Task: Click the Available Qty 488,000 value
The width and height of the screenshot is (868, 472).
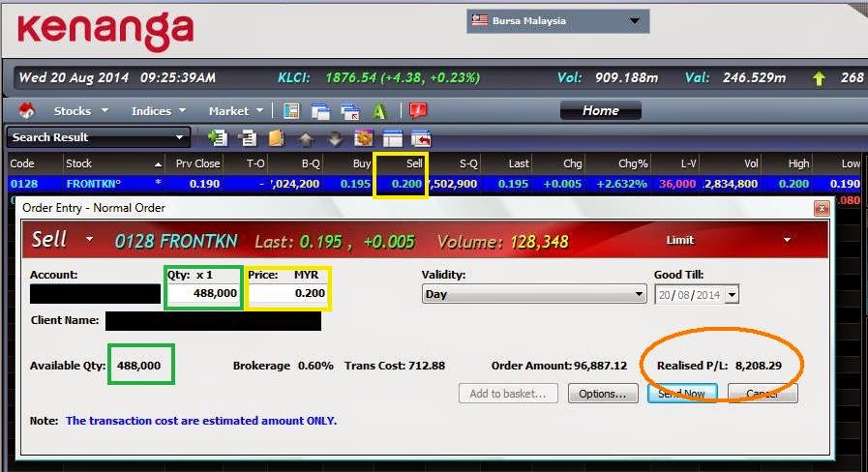Action: click(x=139, y=366)
